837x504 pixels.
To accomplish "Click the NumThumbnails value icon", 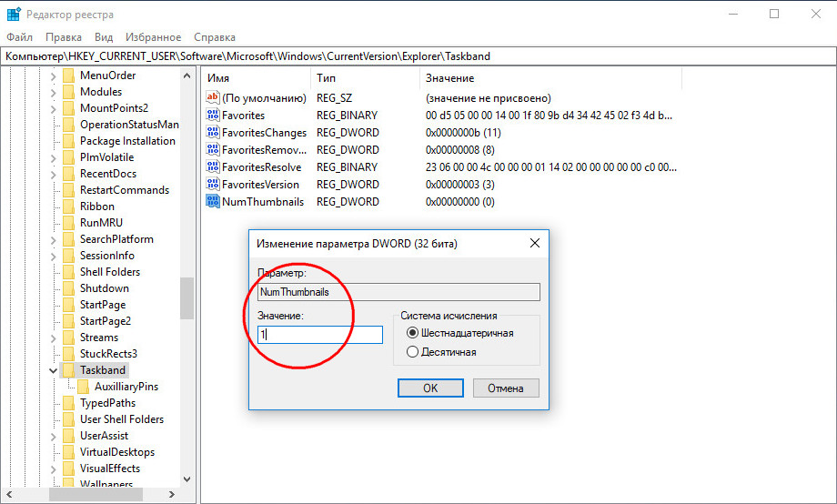I will click(x=213, y=201).
